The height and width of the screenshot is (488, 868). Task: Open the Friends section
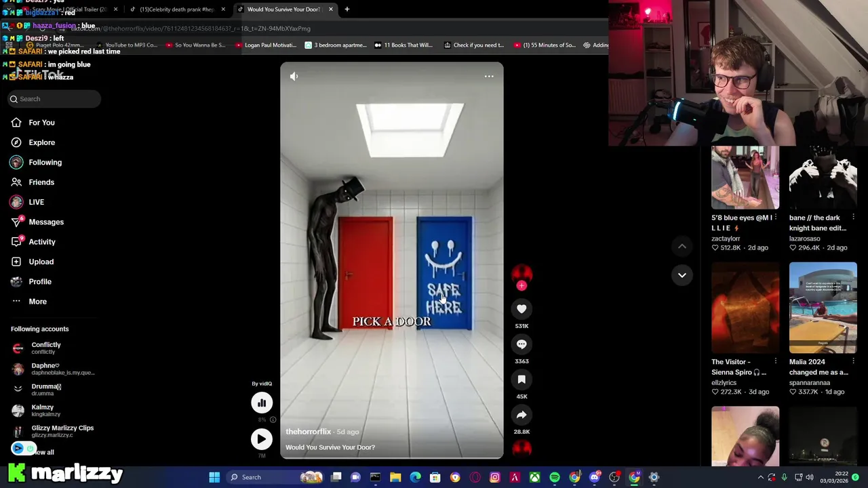click(x=33, y=182)
